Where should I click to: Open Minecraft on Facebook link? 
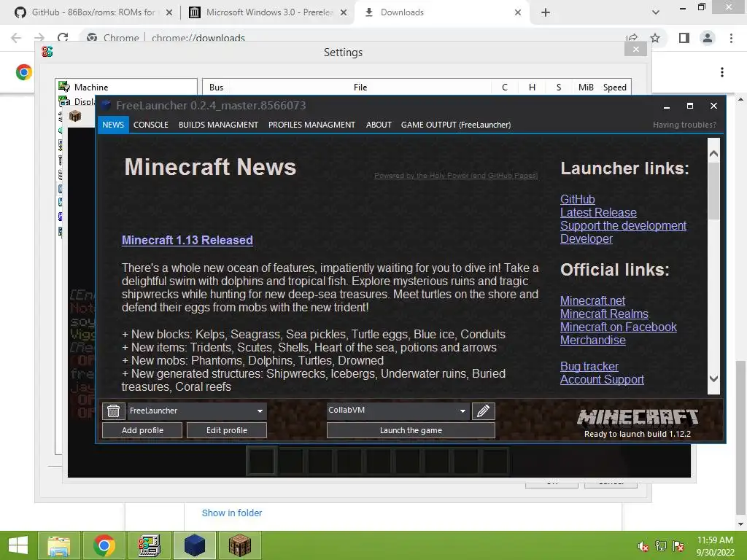click(619, 327)
